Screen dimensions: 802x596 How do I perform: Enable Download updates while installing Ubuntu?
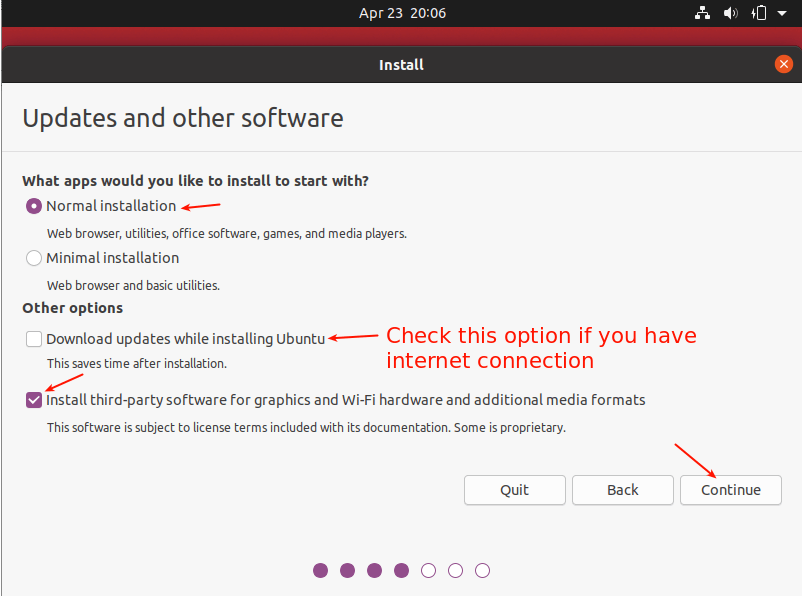[34, 339]
